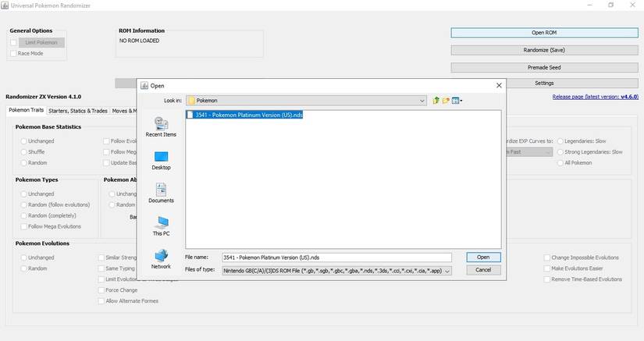Click the Open button in dialog
The width and height of the screenshot is (644, 341).
483,258
